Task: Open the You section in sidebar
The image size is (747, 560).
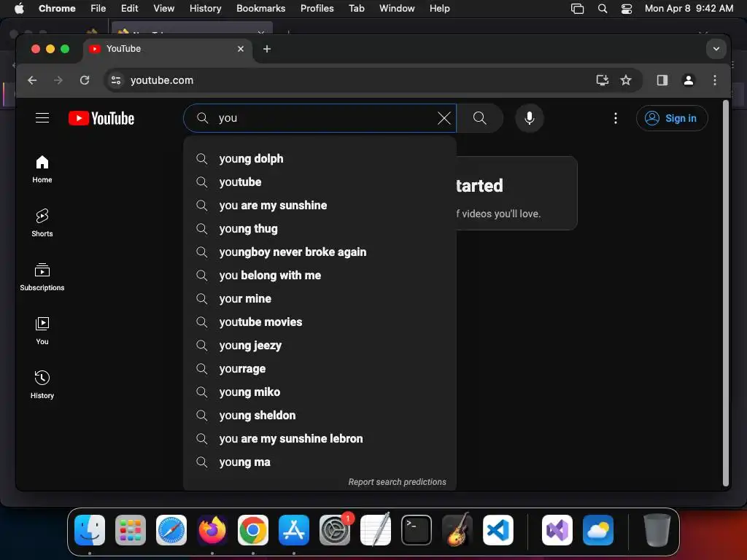Action: 42,331
